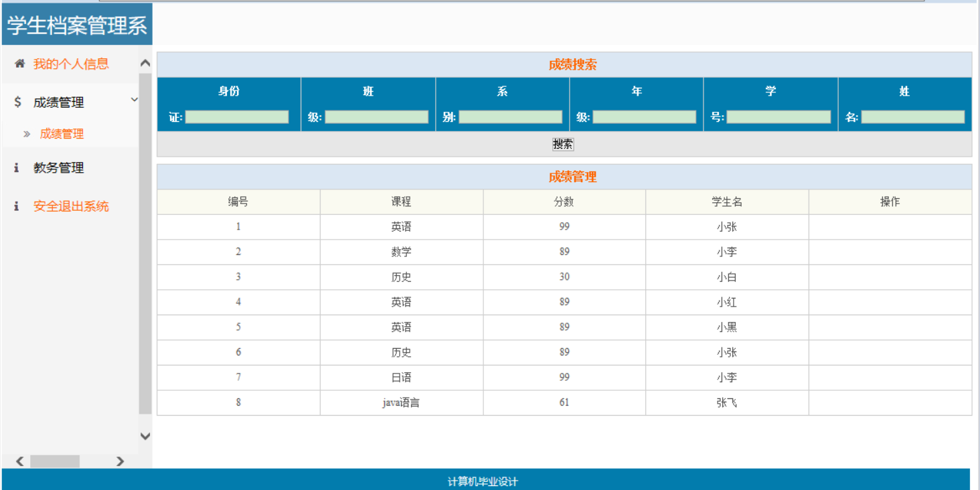Select 英语 in row 1
This screenshot has height=490, width=980.
402,227
